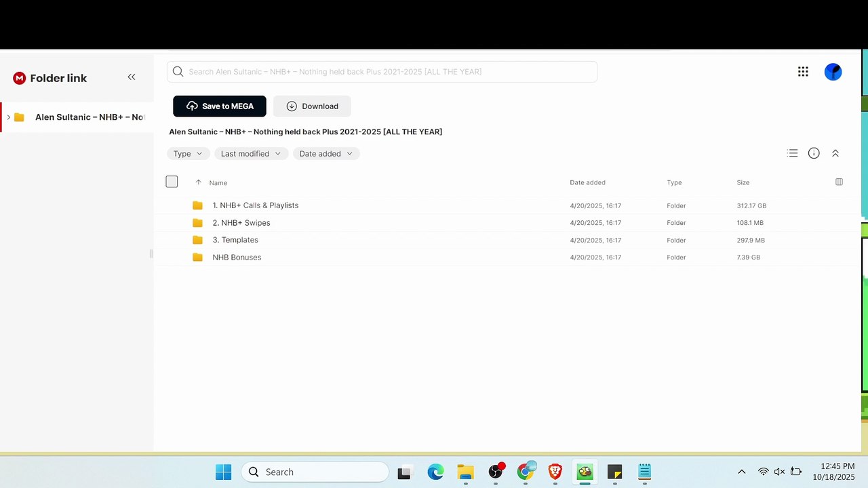Open Brave browser from taskbar
Screen dimensions: 868x488
pyautogui.click(x=555, y=472)
